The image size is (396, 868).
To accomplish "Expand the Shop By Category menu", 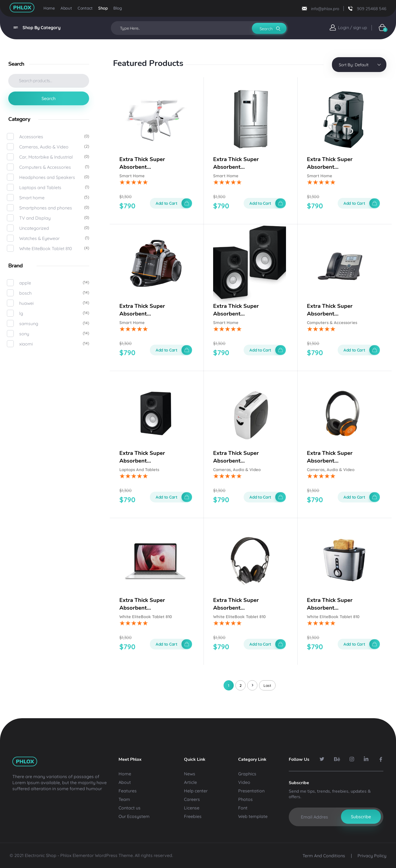I will click(x=37, y=28).
